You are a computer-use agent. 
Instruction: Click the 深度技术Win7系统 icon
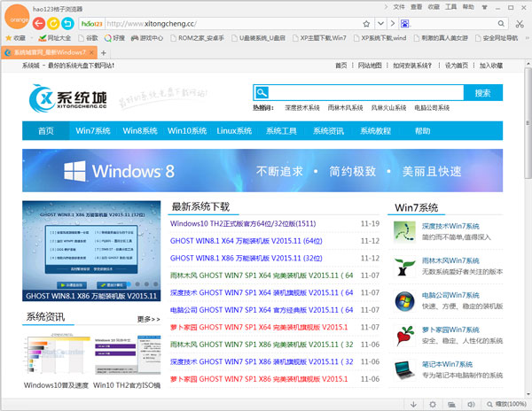click(404, 232)
